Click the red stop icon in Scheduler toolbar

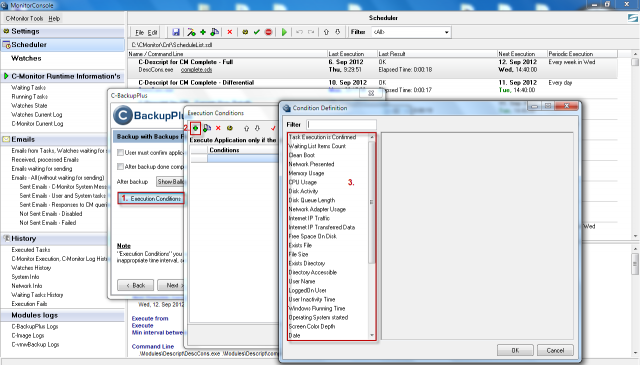pos(269,32)
